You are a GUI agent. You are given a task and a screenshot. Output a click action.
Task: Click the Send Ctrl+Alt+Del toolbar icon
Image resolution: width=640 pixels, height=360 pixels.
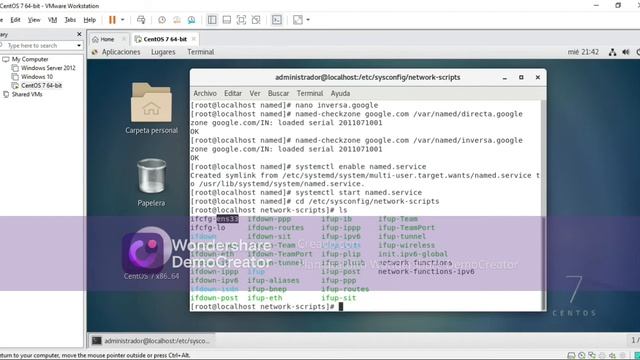tap(141, 20)
